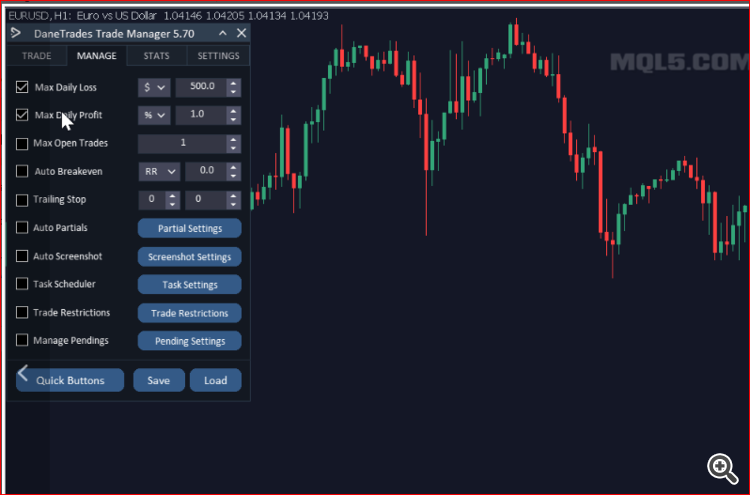Load saved manager settings

(x=216, y=380)
